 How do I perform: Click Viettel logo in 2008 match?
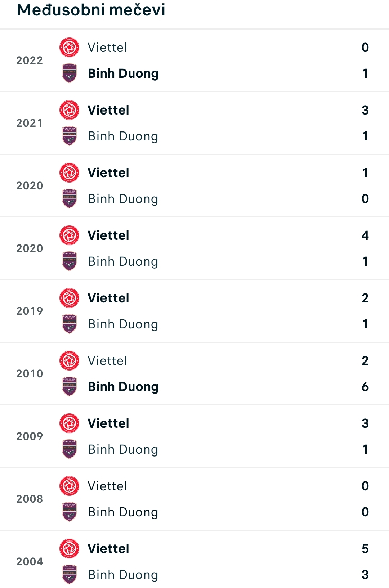(x=69, y=486)
